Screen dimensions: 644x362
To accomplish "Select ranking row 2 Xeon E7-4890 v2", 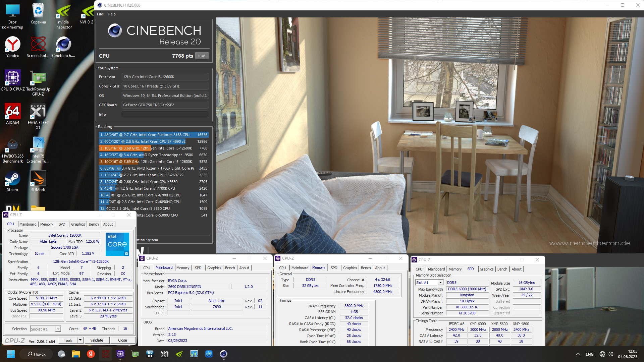I will pos(154,141).
